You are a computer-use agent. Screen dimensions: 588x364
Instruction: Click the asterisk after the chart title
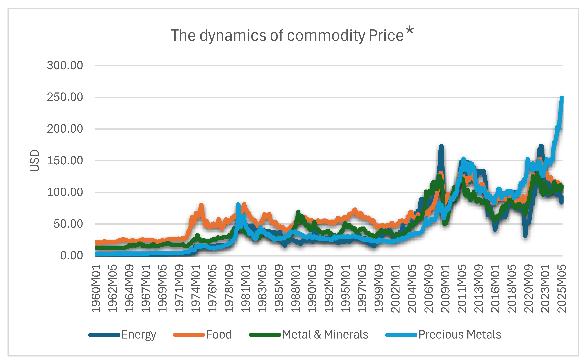point(410,31)
